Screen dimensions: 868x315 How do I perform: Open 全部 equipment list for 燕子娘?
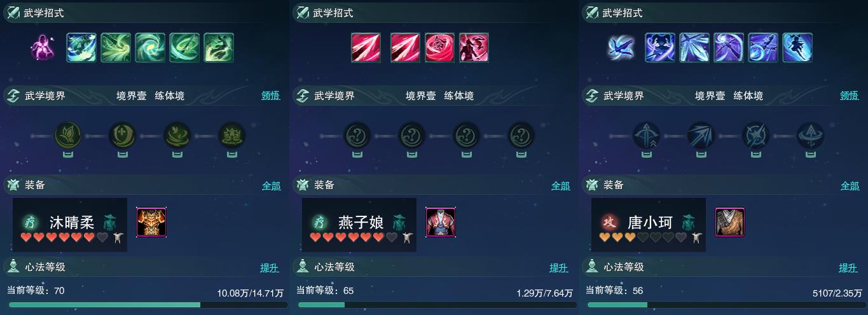560,186
